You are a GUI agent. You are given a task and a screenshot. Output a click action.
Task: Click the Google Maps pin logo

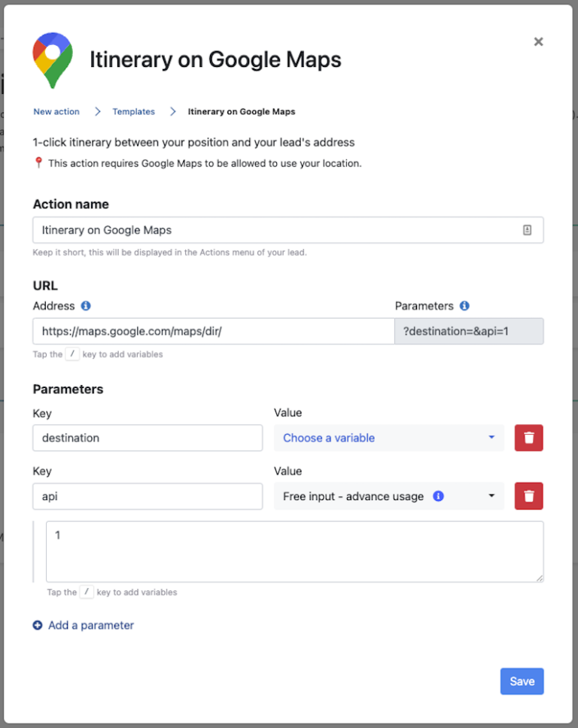click(52, 59)
